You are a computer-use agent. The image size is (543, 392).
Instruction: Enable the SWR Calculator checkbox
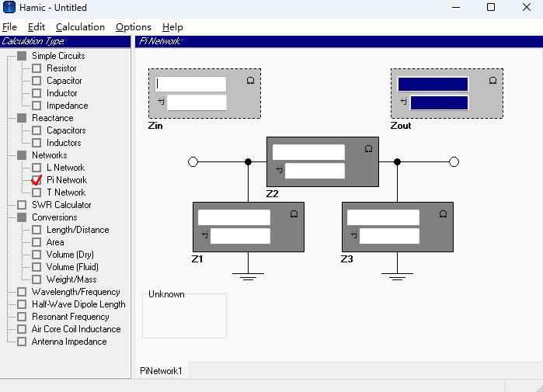point(22,205)
